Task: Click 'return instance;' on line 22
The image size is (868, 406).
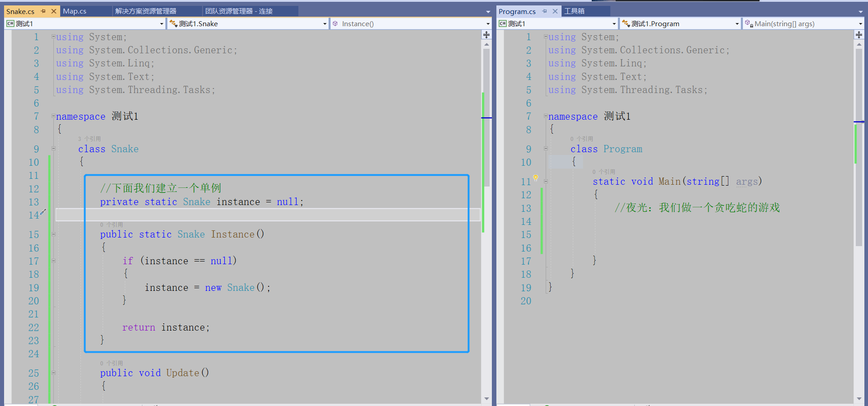Action: point(166,327)
